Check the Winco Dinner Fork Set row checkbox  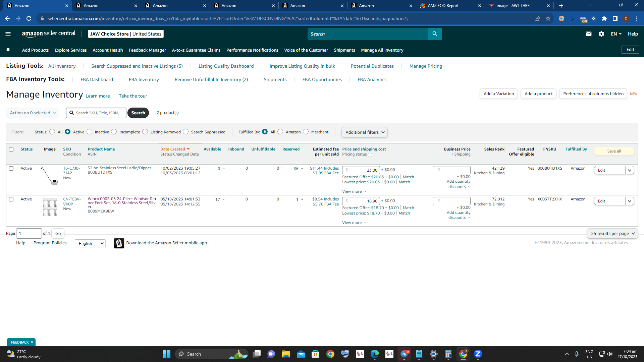(11, 199)
